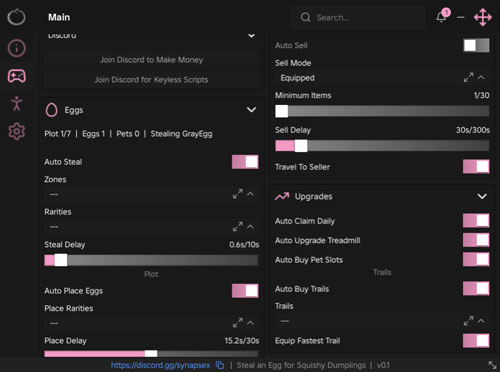Open the Settings gear sidebar section

(x=17, y=131)
